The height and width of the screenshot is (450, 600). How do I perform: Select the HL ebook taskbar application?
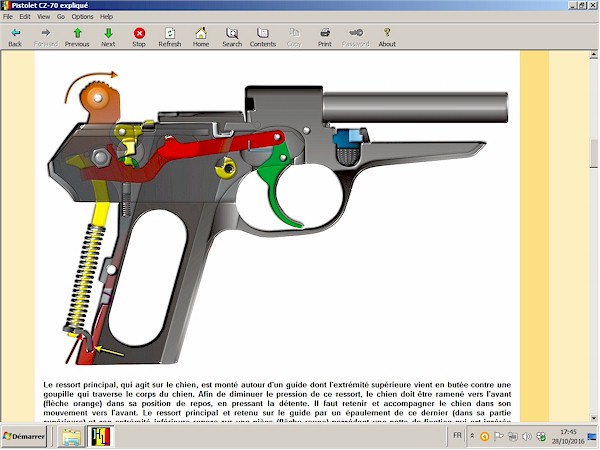pyautogui.click(x=101, y=437)
